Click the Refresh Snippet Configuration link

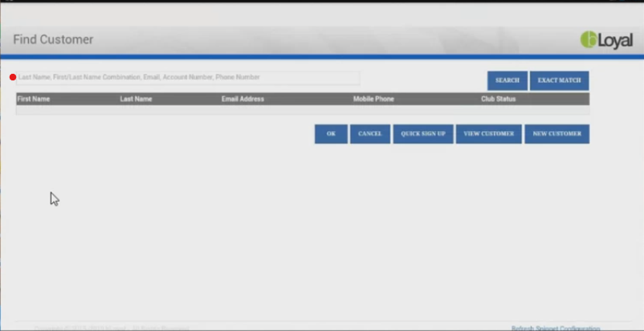(x=556, y=329)
